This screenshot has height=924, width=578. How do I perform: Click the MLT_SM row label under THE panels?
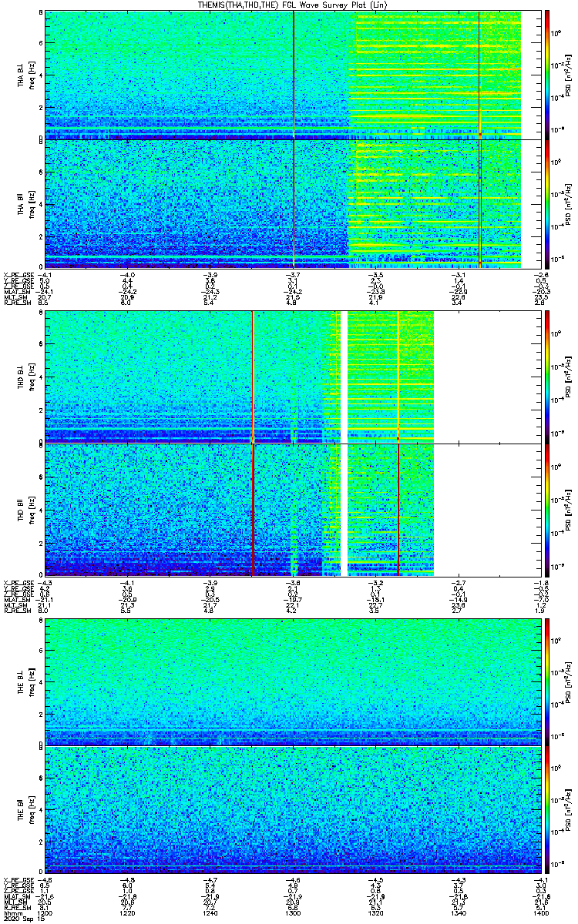(15, 902)
